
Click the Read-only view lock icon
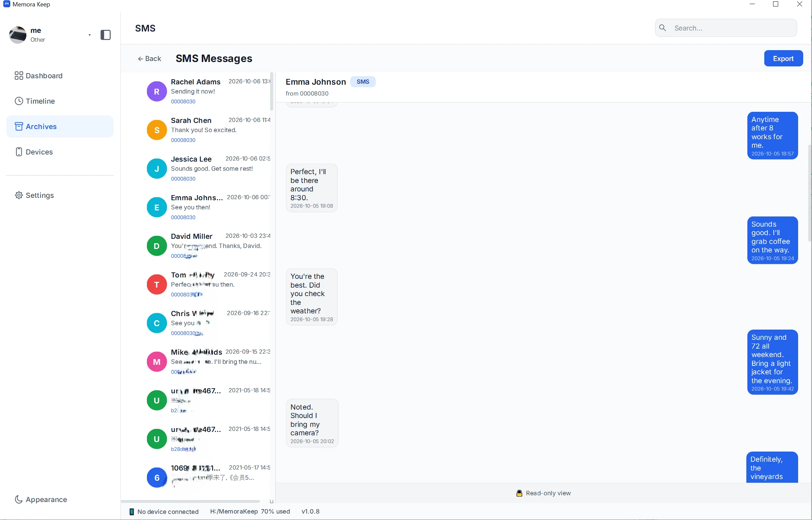pyautogui.click(x=519, y=493)
